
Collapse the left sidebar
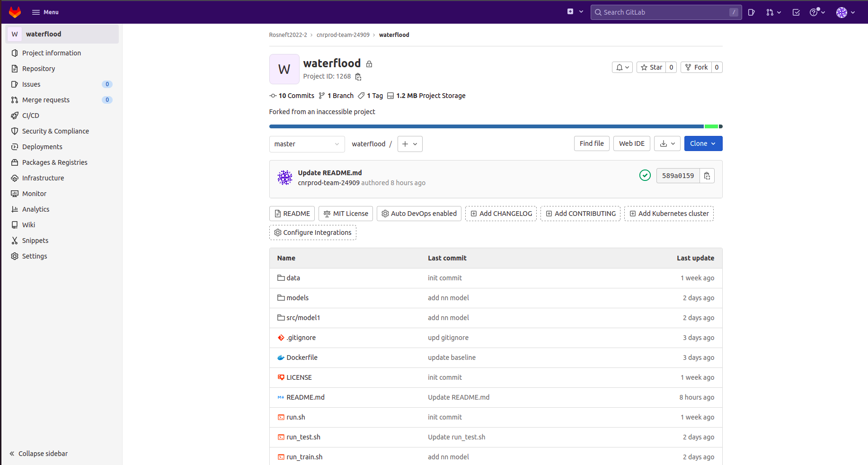(39, 454)
